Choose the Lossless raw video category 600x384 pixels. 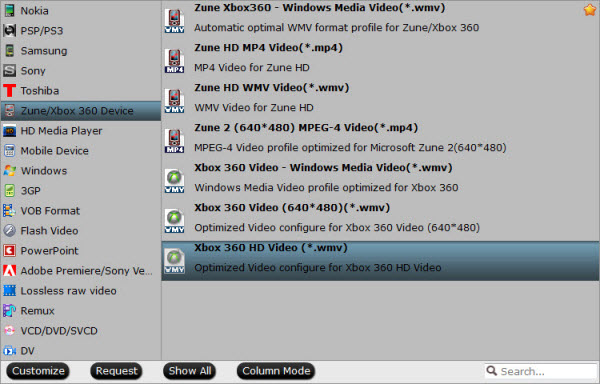[81, 291]
